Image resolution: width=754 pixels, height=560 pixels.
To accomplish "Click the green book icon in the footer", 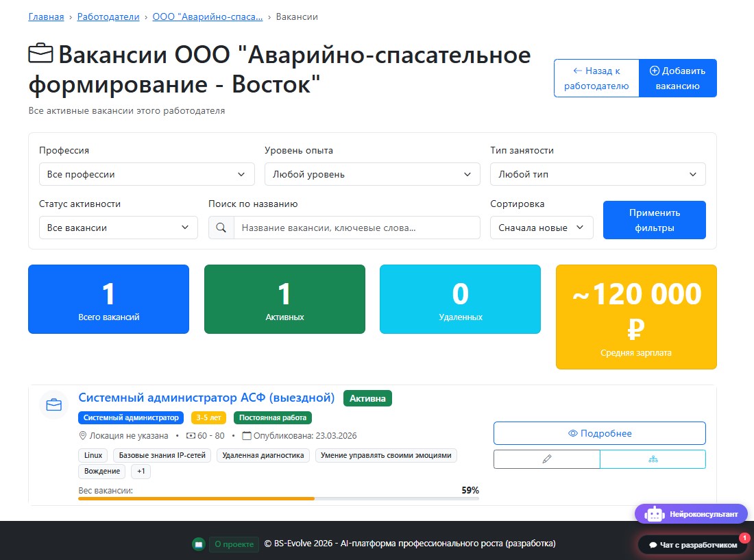I will [x=199, y=544].
